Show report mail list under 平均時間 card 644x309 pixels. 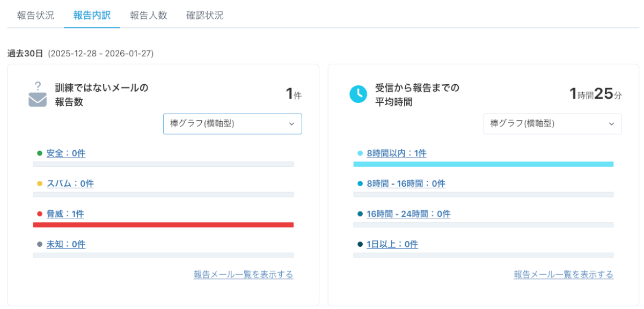coord(563,275)
